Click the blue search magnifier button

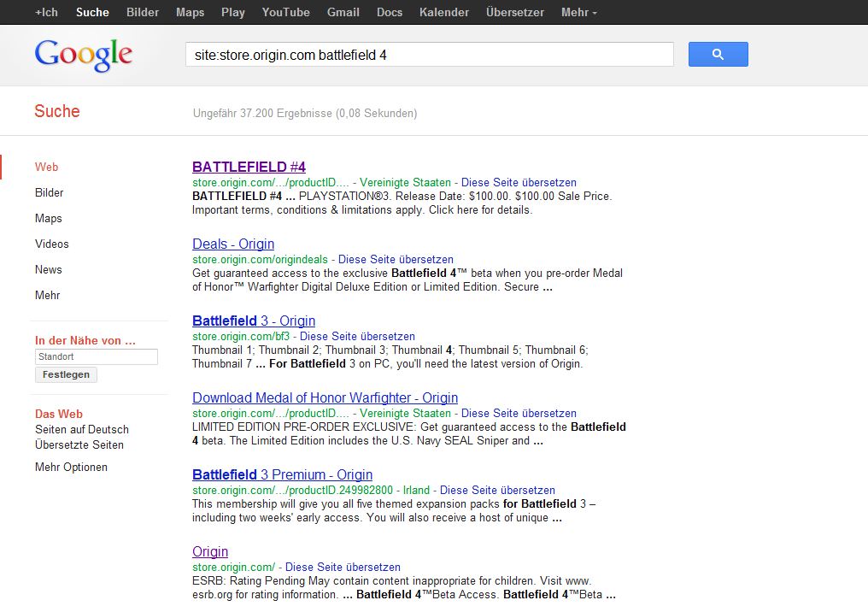coord(718,55)
